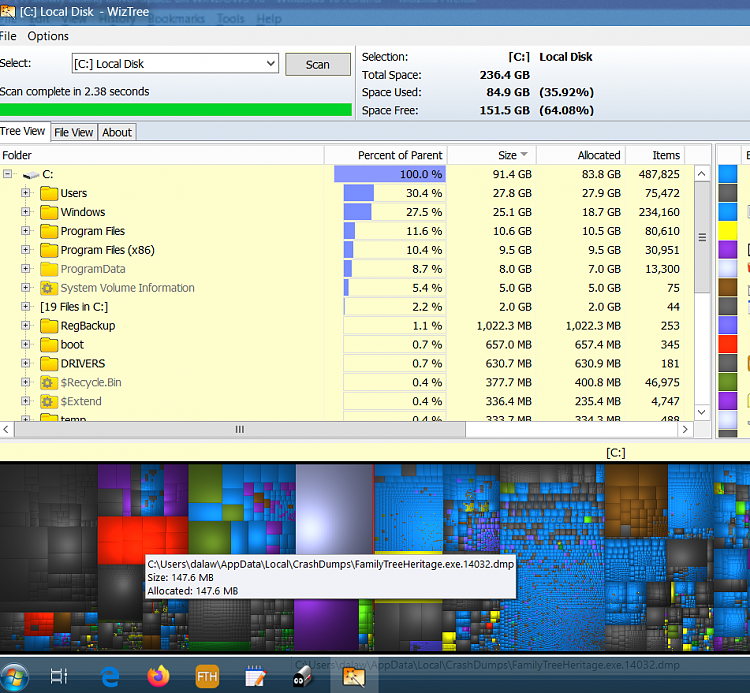Click the olive green swatch in legend
The width and height of the screenshot is (750, 693).
[x=728, y=382]
